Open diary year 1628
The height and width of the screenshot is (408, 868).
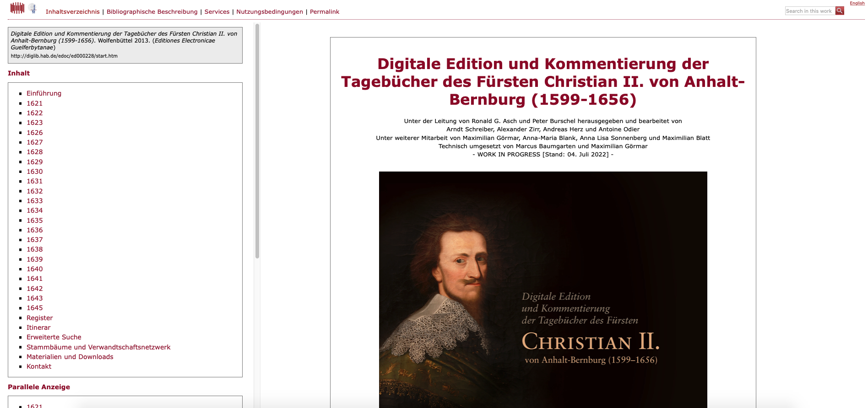[35, 152]
